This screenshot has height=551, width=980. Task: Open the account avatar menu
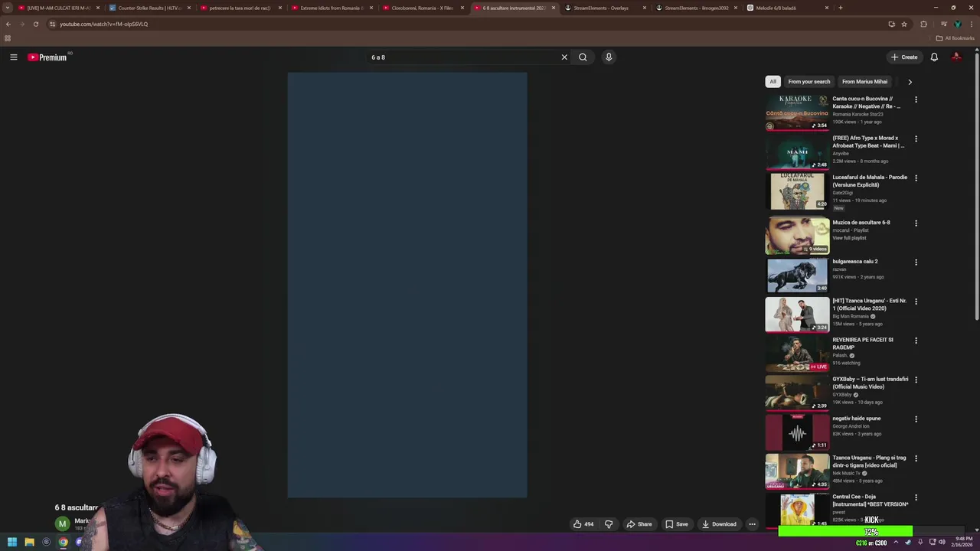click(x=956, y=57)
